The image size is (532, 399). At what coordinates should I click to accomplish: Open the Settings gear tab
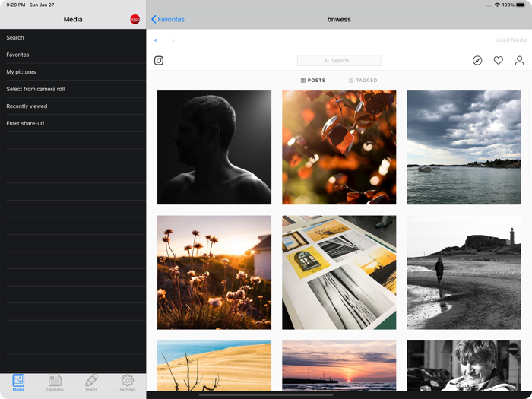coord(128,383)
